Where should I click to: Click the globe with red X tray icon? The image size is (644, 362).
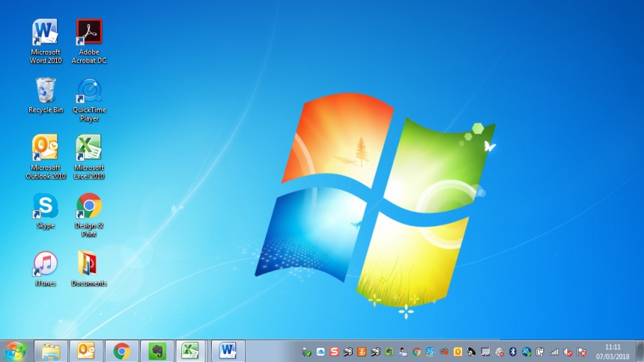pyautogui.click(x=499, y=352)
